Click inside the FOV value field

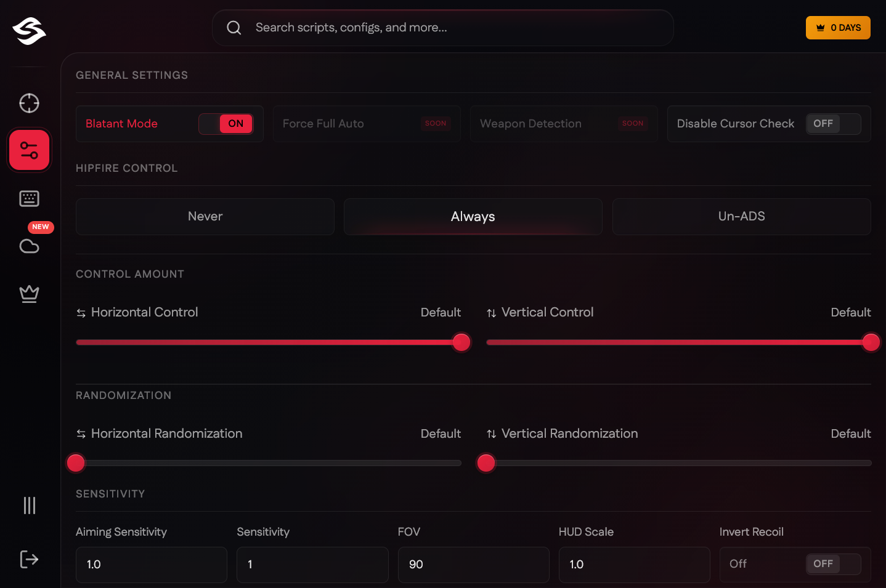pyautogui.click(x=473, y=565)
